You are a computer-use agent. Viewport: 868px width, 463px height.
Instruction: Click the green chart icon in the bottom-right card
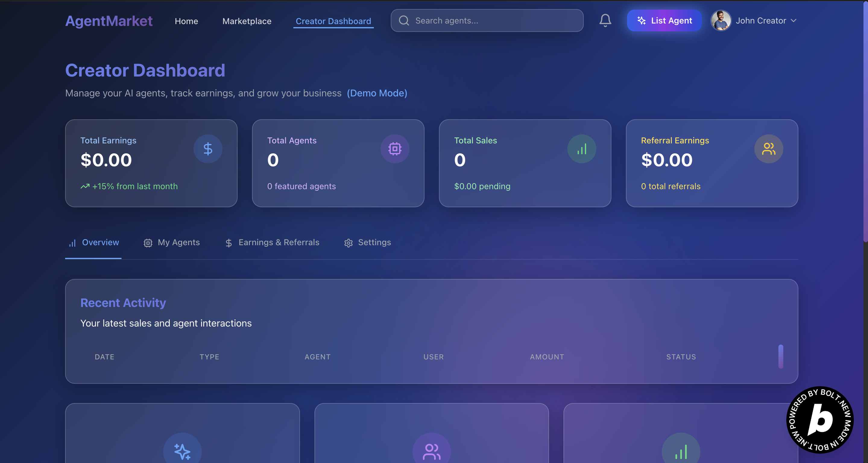click(x=681, y=451)
